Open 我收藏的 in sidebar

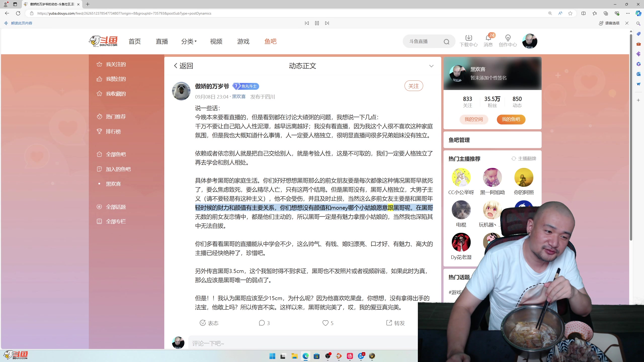coord(111,94)
